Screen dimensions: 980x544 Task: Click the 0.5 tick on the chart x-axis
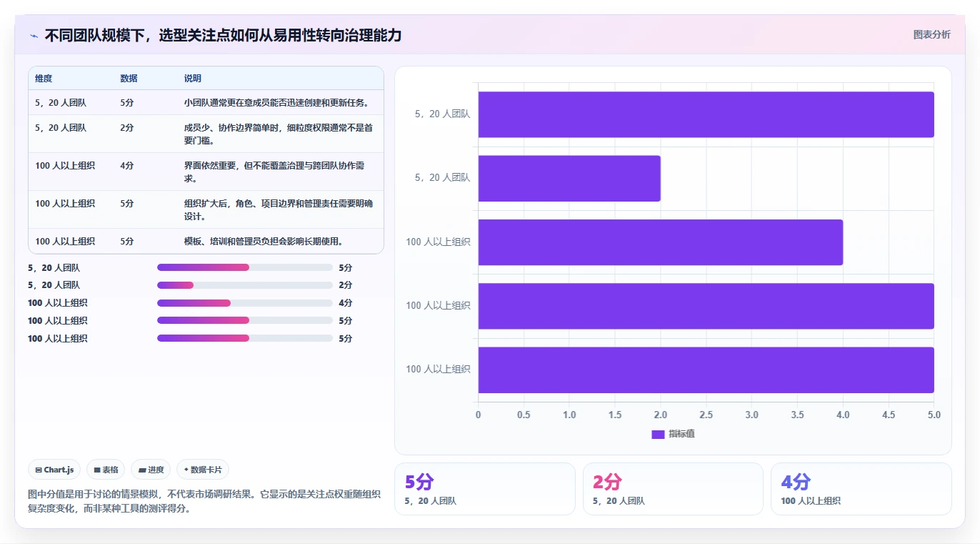tap(524, 415)
